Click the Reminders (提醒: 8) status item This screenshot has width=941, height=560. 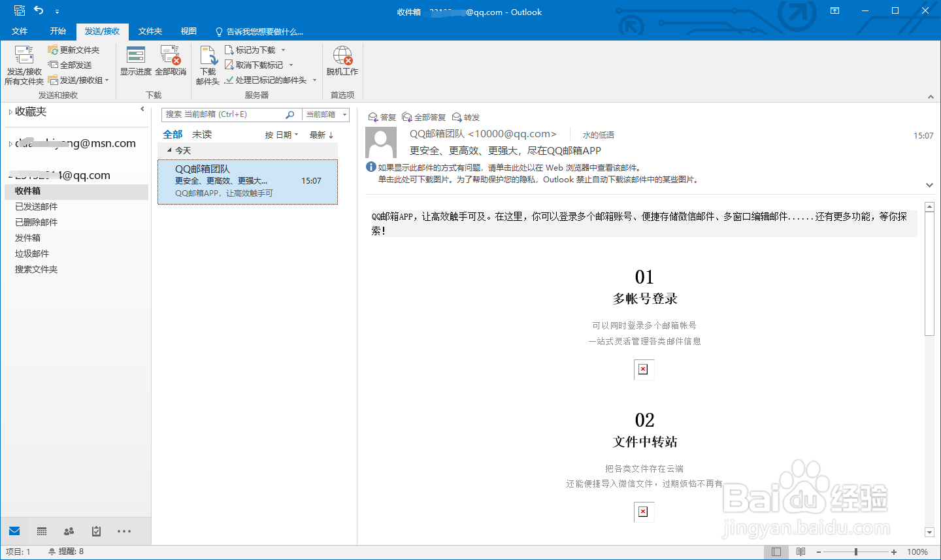click(66, 552)
